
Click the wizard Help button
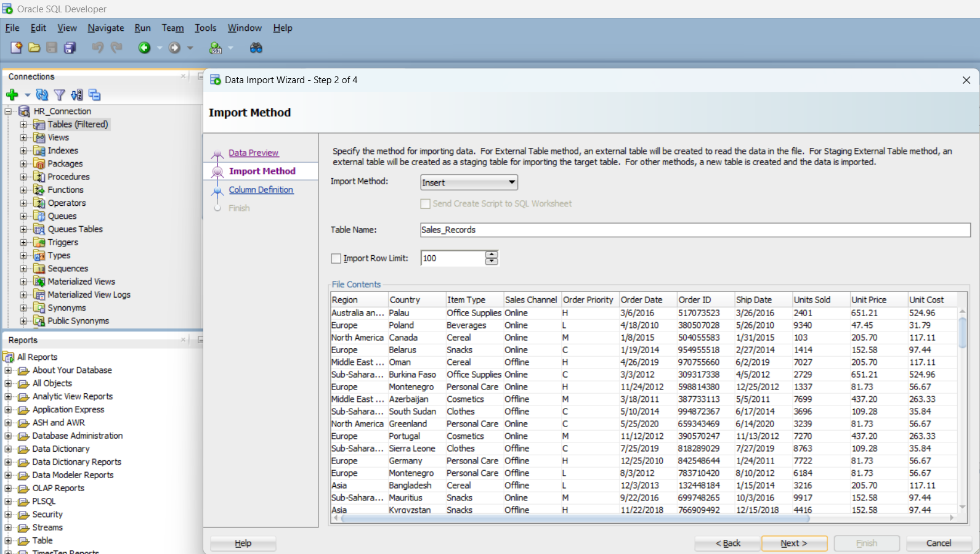243,543
